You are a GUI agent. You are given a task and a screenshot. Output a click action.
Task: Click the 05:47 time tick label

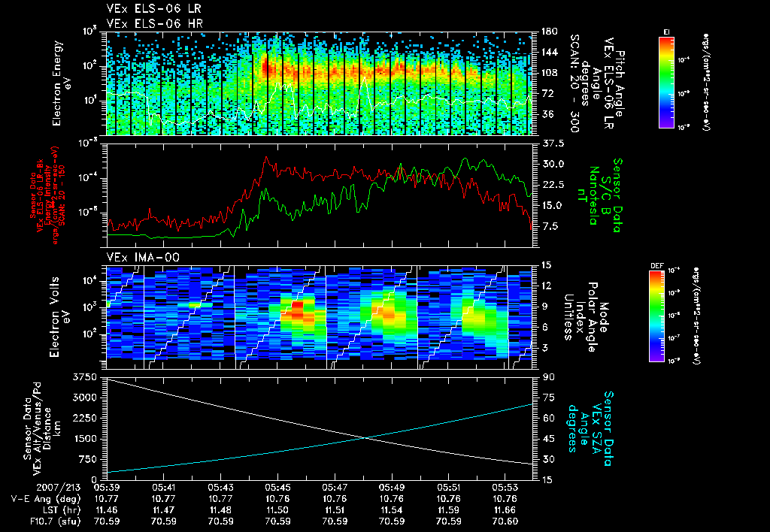335,488
